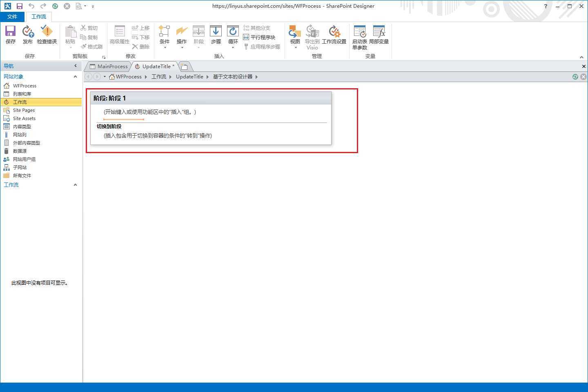588x392 pixels.
Task: Insert a 阶段 stage
Action: pos(199,35)
